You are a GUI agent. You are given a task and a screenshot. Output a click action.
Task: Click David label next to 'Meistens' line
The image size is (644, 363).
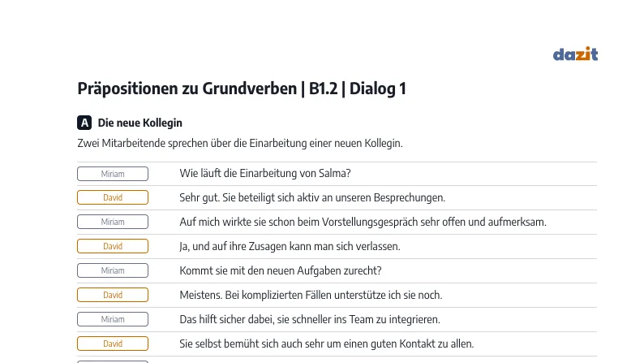113,295
